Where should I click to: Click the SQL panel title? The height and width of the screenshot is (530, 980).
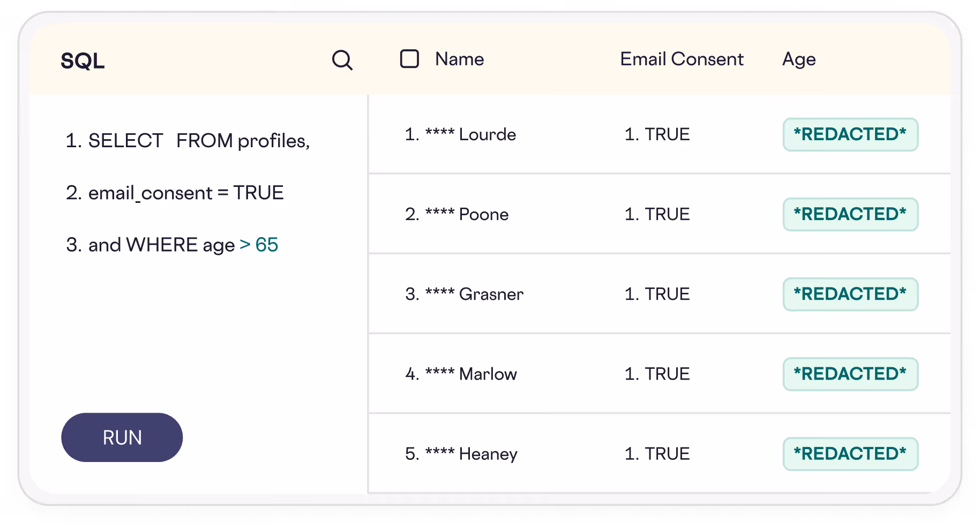(x=83, y=61)
